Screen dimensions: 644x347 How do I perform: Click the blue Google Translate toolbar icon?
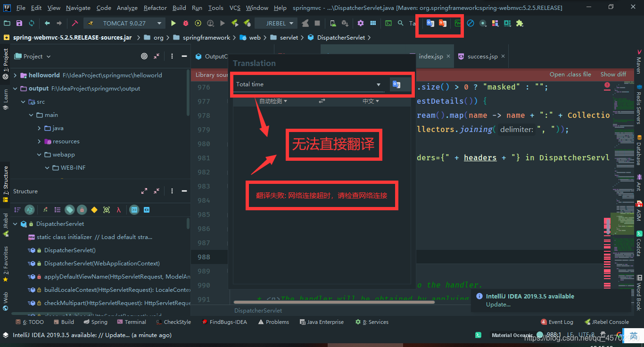430,23
